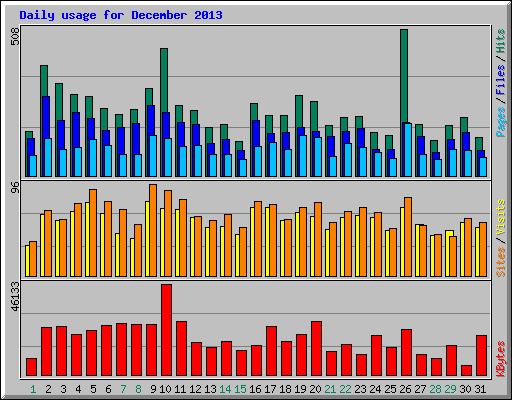
Task: Click day label '8' on the x-axis
Action: click(138, 389)
